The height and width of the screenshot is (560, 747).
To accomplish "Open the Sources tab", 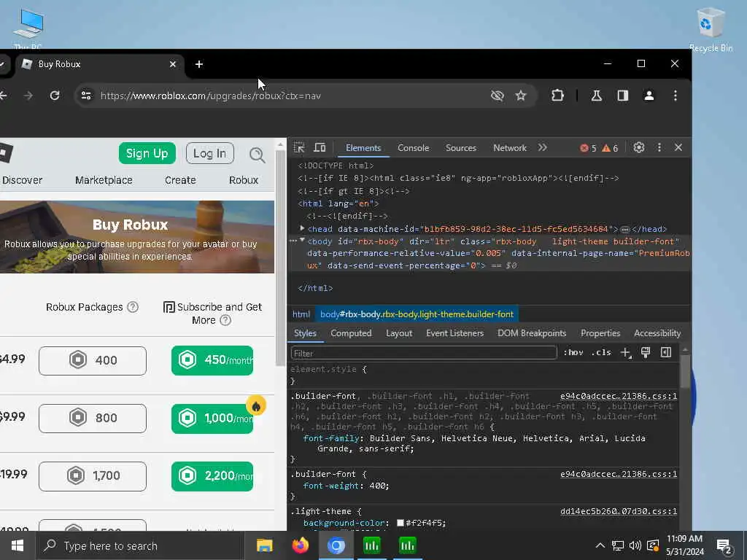I will [x=461, y=148].
